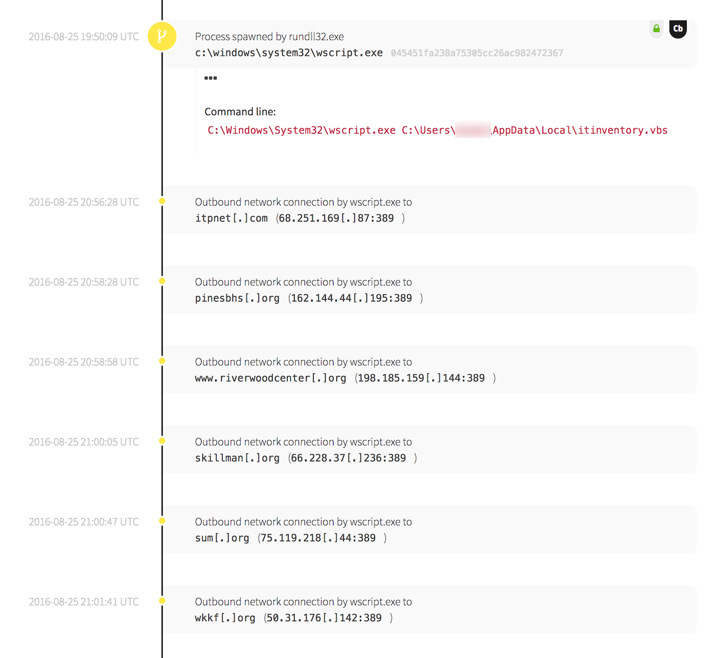
Task: Click the red itinventory.vbs command line
Action: point(437,130)
